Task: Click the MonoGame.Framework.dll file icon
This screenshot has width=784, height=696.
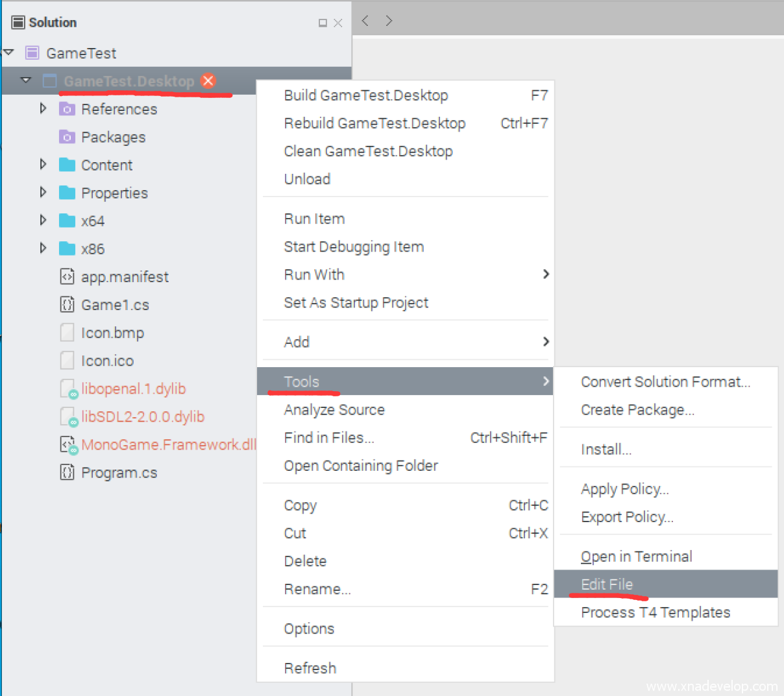Action: point(67,444)
